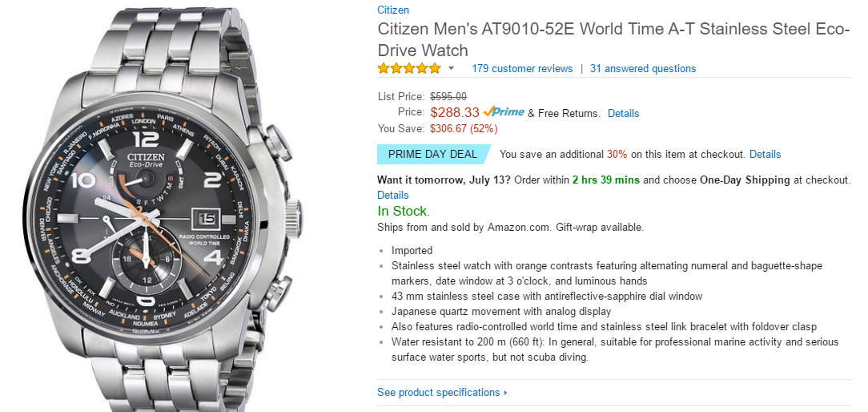The width and height of the screenshot is (868, 412).
Task: Click the green In Stock text
Action: (x=404, y=212)
